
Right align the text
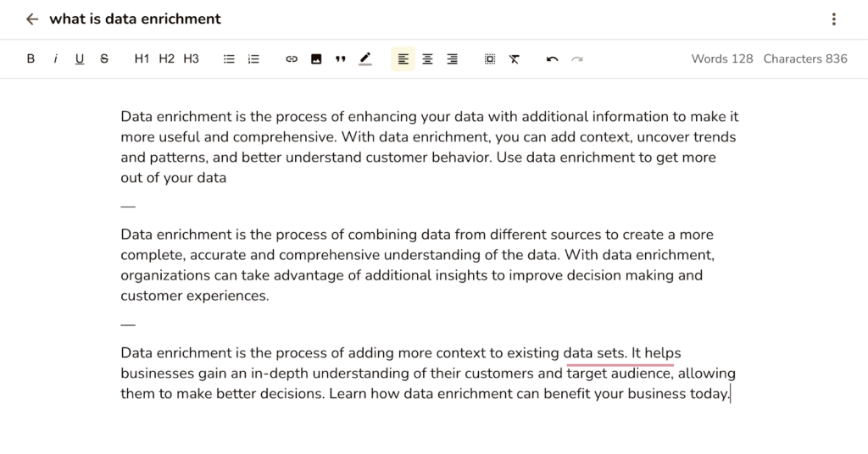[x=453, y=59]
